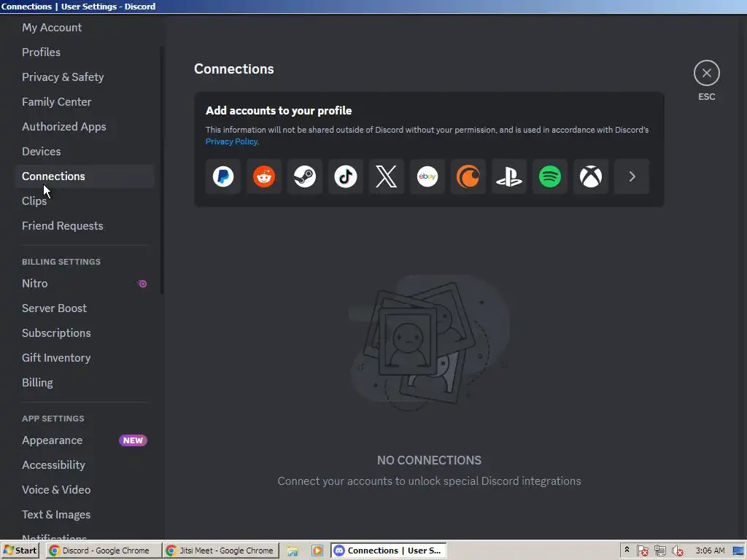747x560 pixels.
Task: Connect an Xbox account
Action: pyautogui.click(x=591, y=176)
